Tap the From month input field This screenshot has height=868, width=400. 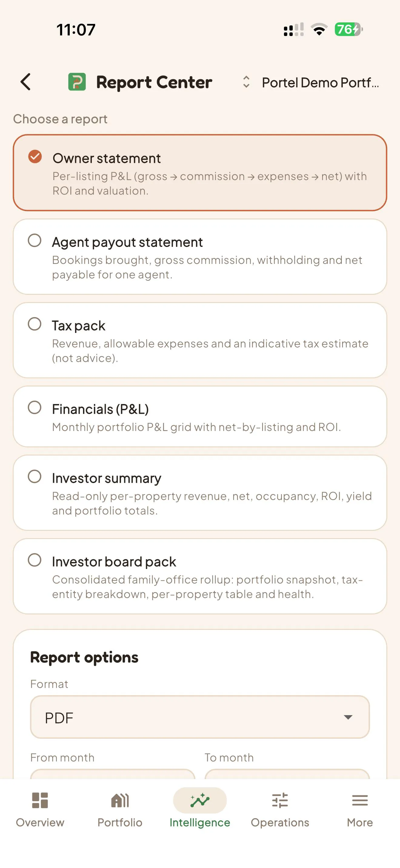[113, 774]
